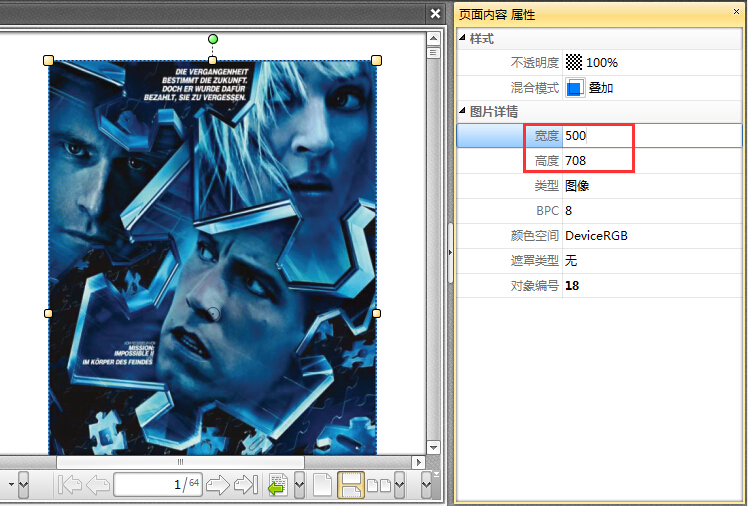Click the page number field showing 1/64

click(x=158, y=485)
